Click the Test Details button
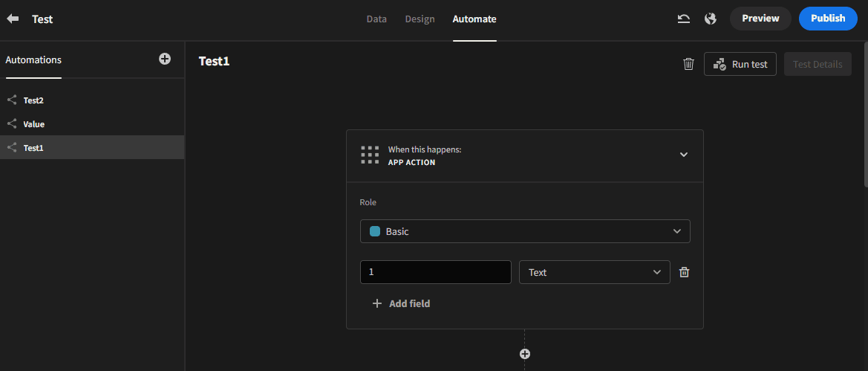Screen dimensions: 868x371 (x=818, y=64)
